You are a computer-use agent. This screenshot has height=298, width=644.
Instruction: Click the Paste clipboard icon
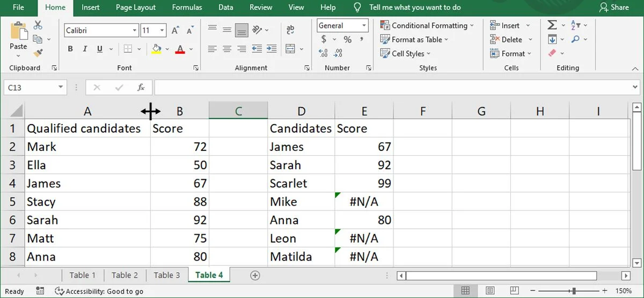click(x=18, y=32)
